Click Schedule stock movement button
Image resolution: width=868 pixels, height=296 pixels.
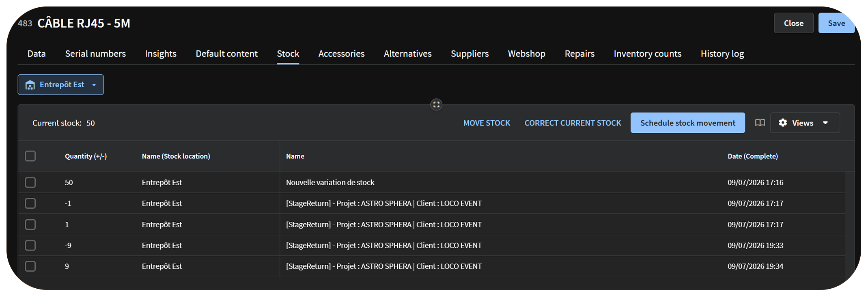point(688,123)
